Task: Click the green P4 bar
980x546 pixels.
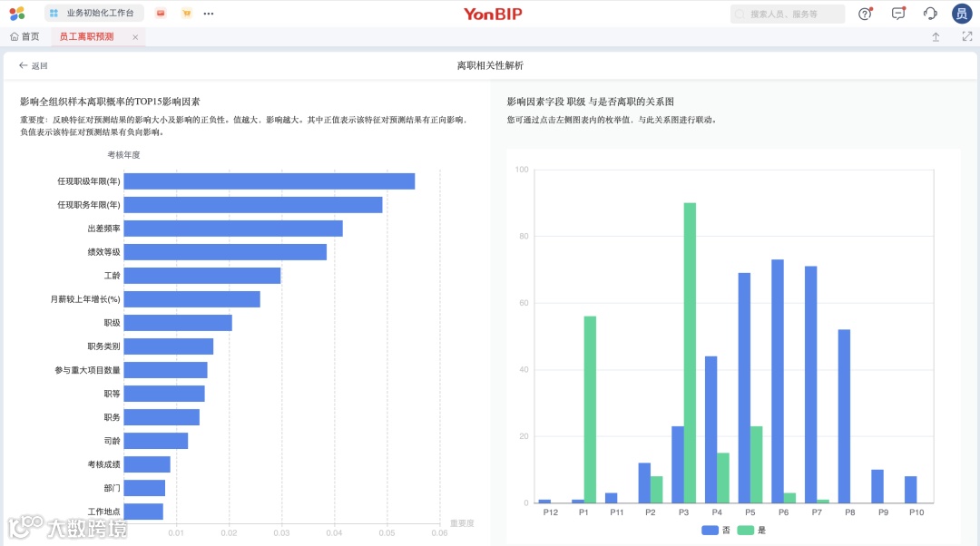Action: coord(723,478)
